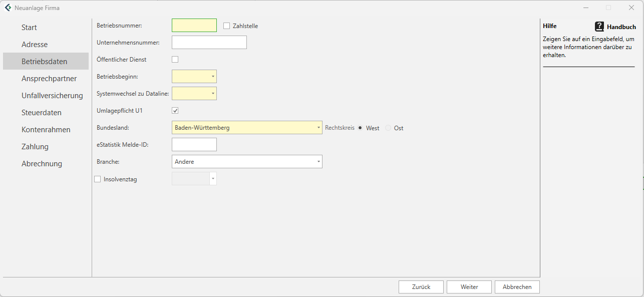Image resolution: width=644 pixels, height=297 pixels.
Task: Uncheck the Umlagepflicht U1 checkbox
Action: (175, 111)
